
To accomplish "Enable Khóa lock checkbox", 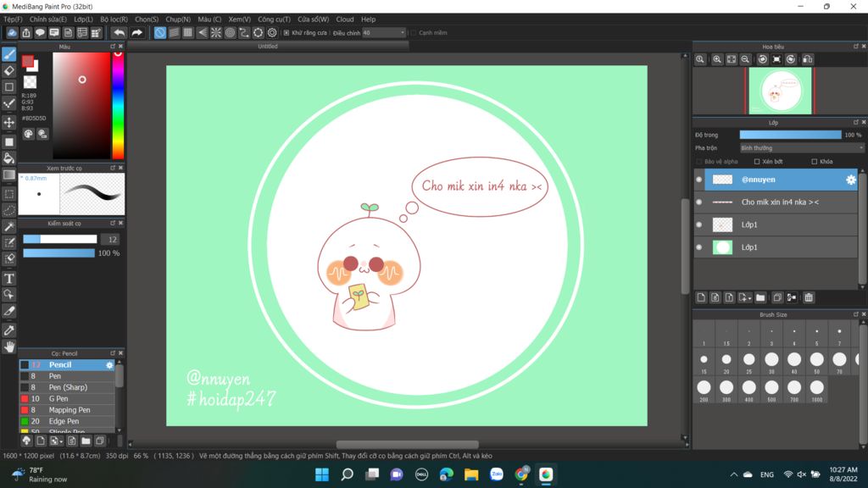I will (814, 162).
